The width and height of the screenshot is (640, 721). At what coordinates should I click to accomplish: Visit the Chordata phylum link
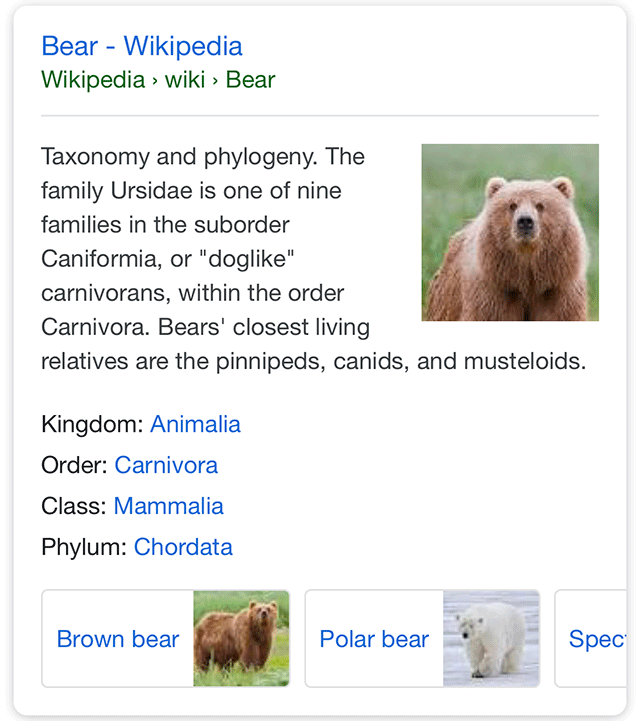183,547
